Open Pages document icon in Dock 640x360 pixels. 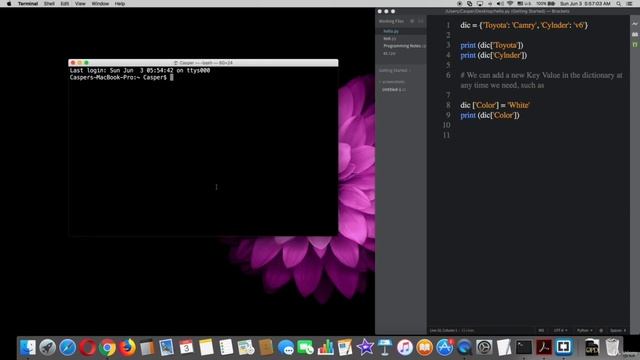(345, 347)
